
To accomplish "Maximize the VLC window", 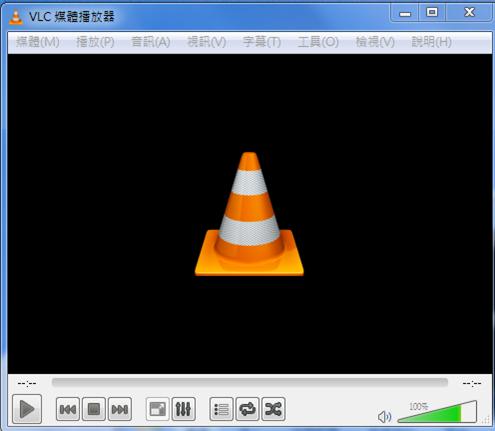I will [x=432, y=13].
